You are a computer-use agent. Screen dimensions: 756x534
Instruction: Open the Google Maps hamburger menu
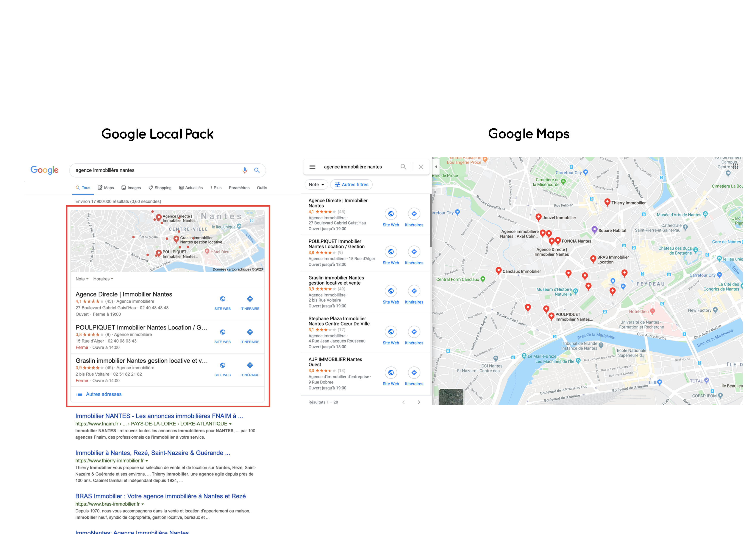pos(312,167)
